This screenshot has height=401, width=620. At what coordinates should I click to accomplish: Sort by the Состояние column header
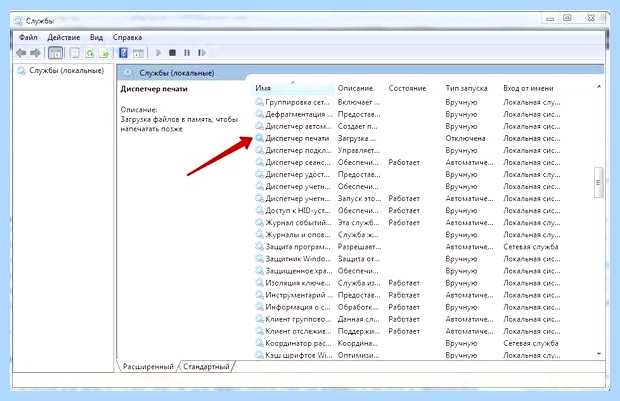point(407,88)
